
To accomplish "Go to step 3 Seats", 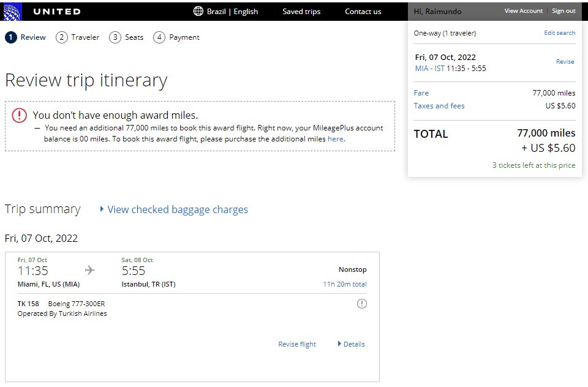I will tap(126, 37).
